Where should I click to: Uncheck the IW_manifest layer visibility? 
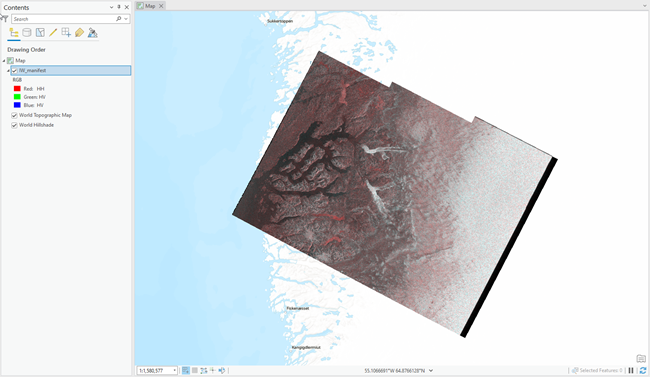[15, 71]
